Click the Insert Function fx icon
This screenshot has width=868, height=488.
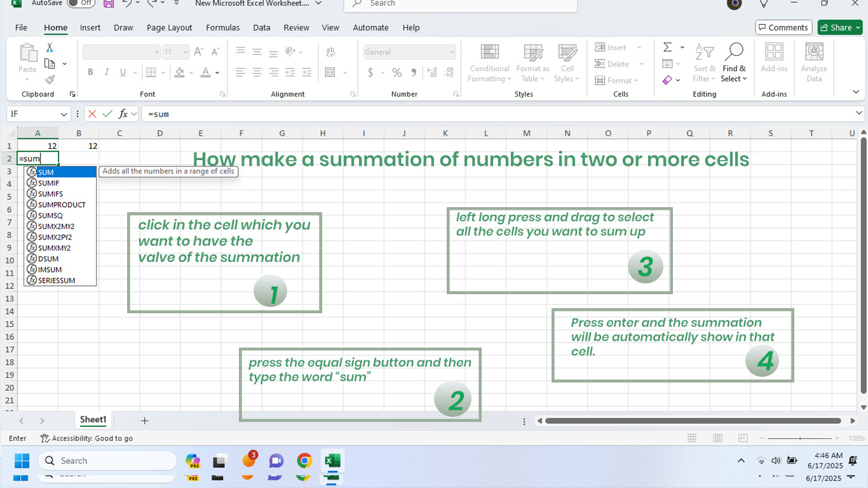[123, 114]
